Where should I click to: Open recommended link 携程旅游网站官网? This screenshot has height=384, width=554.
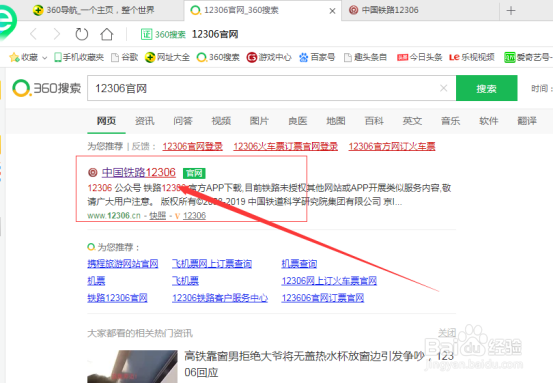(123, 264)
